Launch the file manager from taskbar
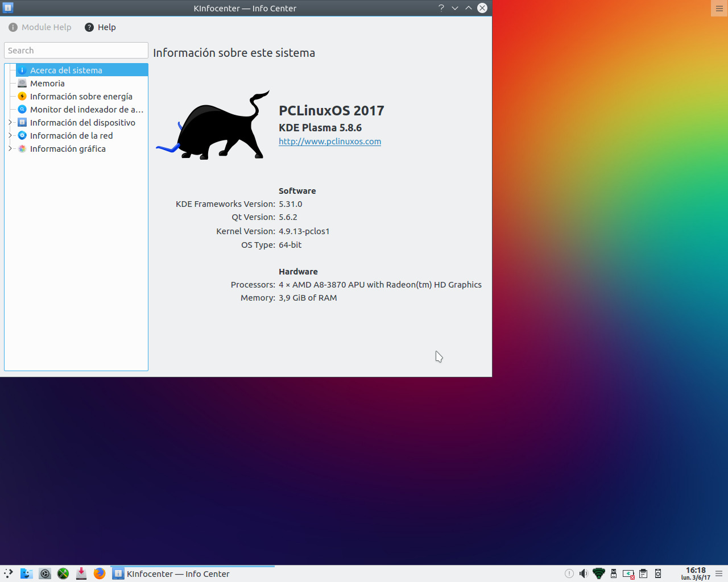This screenshot has width=728, height=582. point(27,573)
